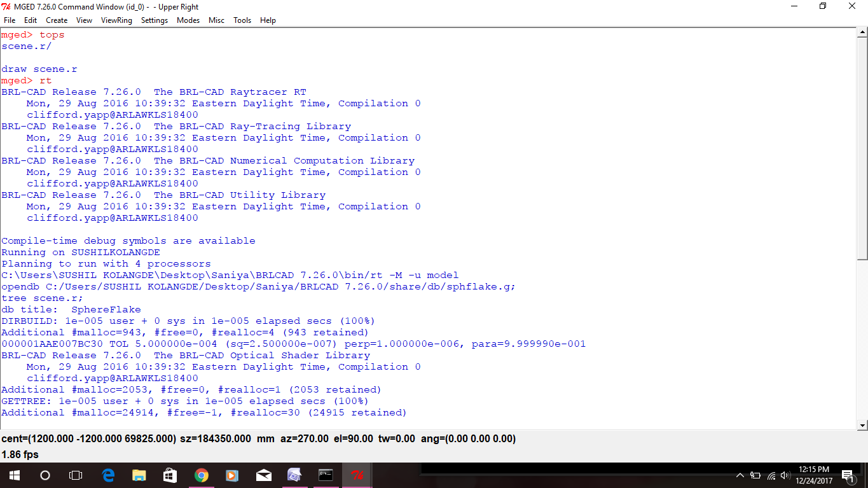Open the Misc menu
The height and width of the screenshot is (488, 868).
click(216, 20)
